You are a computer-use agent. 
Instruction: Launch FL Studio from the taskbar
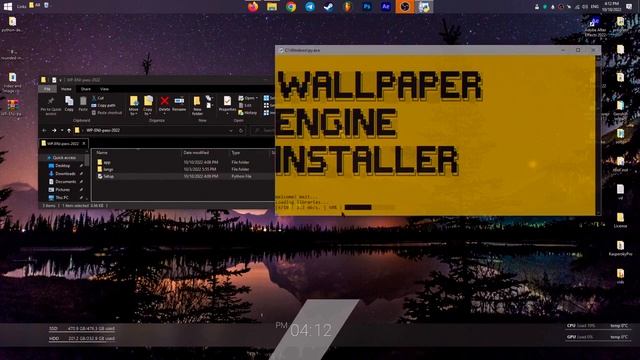(x=347, y=7)
